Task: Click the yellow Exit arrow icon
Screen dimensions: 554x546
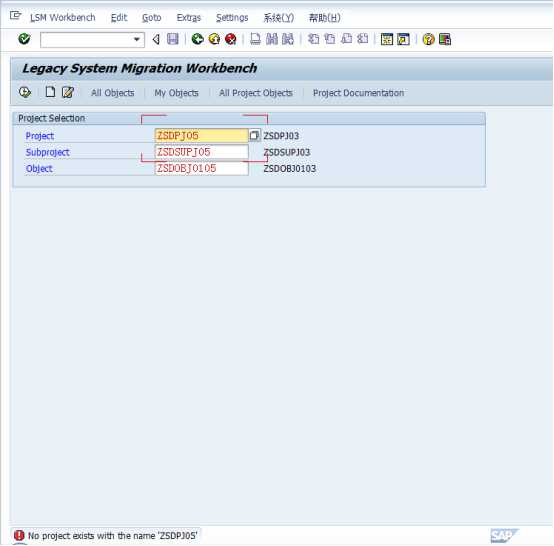Action: click(214, 39)
